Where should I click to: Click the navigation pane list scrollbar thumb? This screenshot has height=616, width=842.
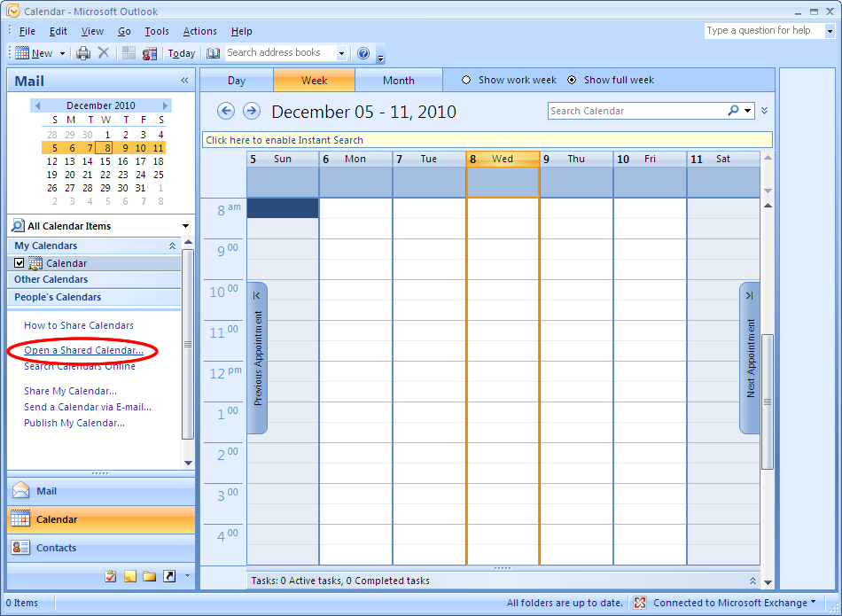187,344
